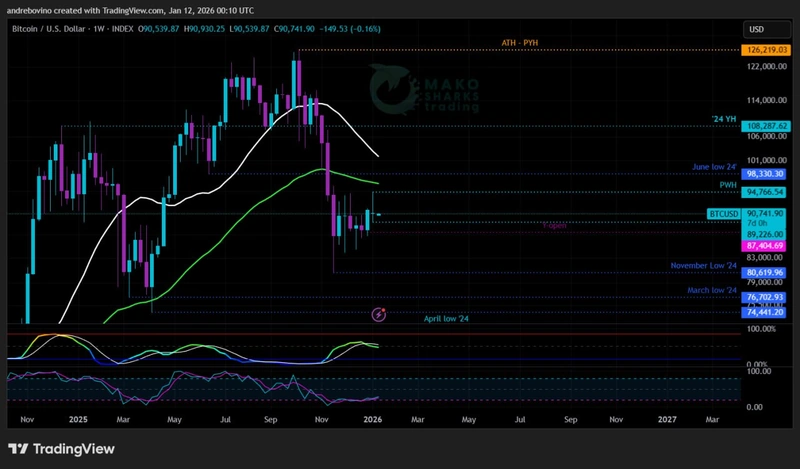Click the Bitcoin / U.S. Dollar symbol title

point(50,31)
